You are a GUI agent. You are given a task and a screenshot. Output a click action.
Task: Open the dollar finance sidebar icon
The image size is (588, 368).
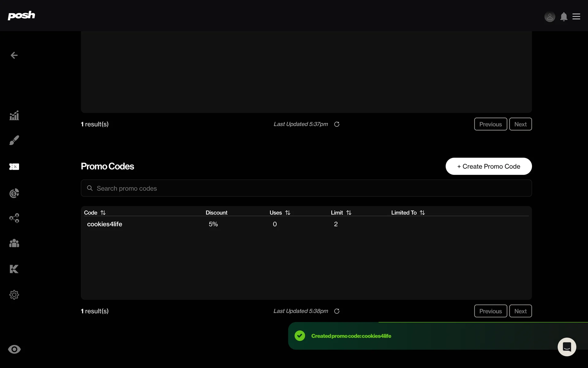click(14, 193)
